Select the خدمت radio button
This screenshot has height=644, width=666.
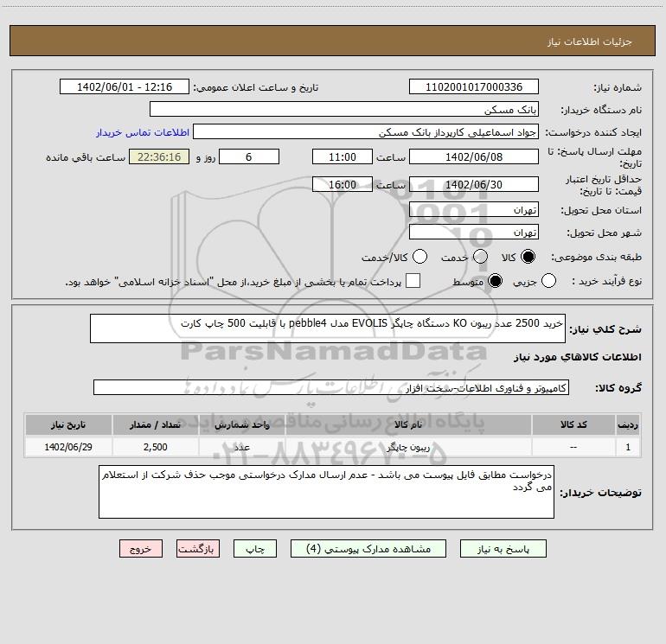point(480,257)
